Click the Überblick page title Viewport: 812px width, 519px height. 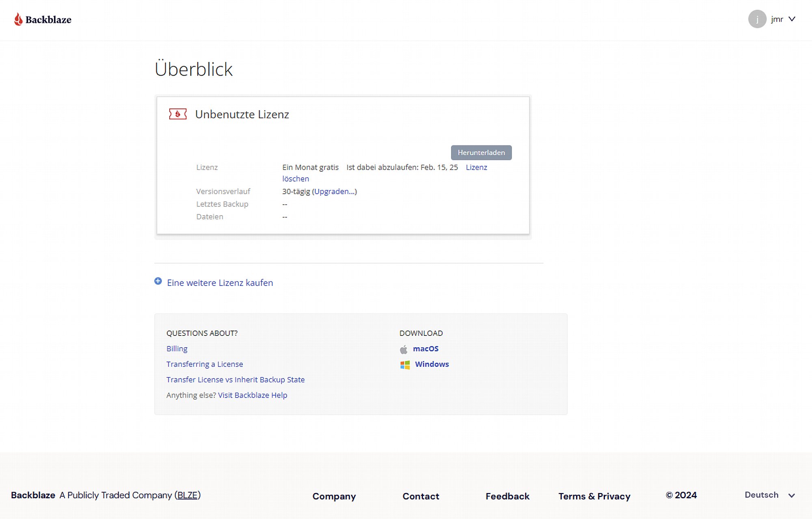tap(194, 69)
